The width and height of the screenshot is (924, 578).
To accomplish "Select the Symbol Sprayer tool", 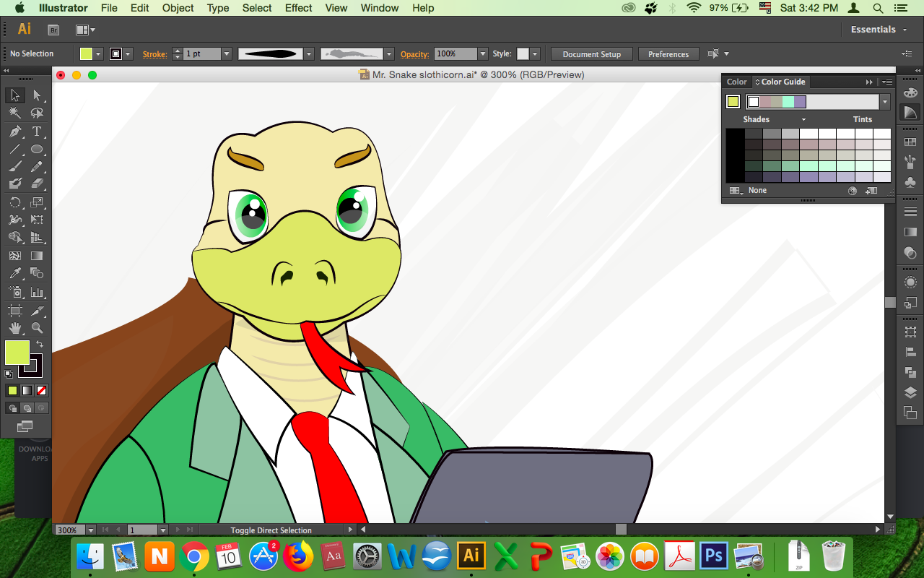I will pos(14,293).
